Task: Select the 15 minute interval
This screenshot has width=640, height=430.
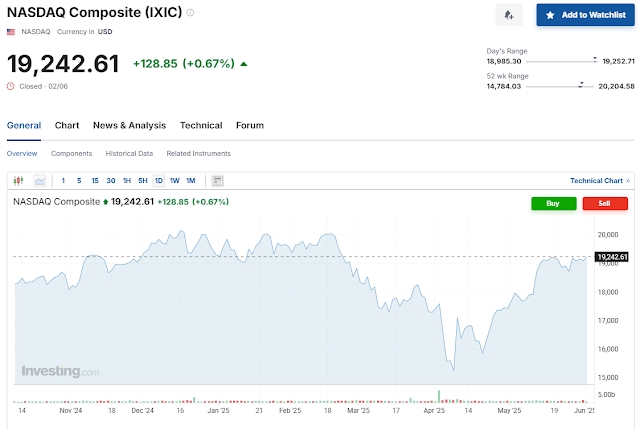Action: tap(95, 181)
